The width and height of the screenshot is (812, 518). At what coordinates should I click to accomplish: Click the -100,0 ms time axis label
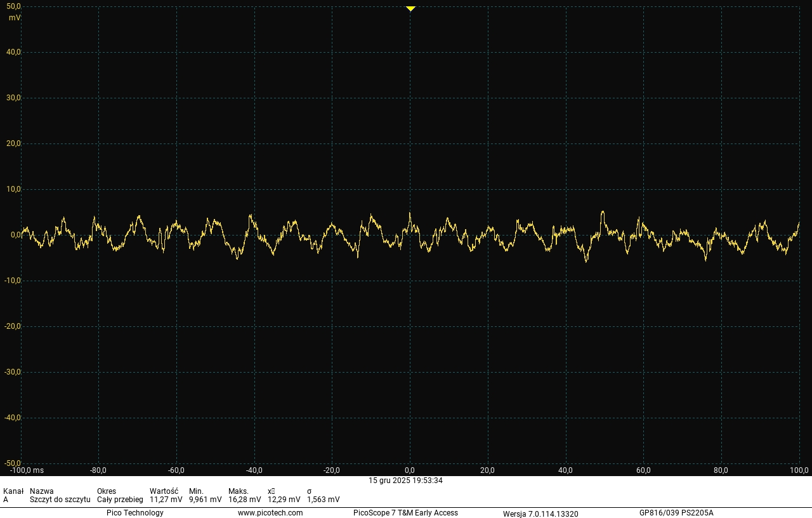pos(27,470)
